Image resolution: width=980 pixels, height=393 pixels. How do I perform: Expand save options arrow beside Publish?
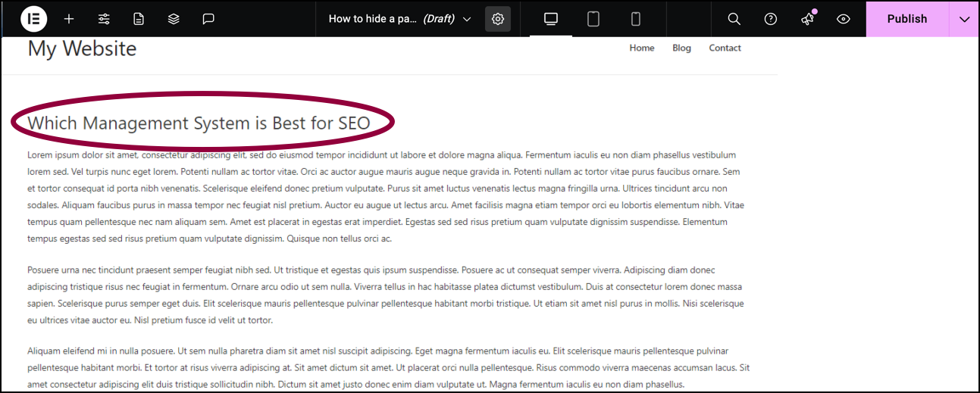coord(964,19)
